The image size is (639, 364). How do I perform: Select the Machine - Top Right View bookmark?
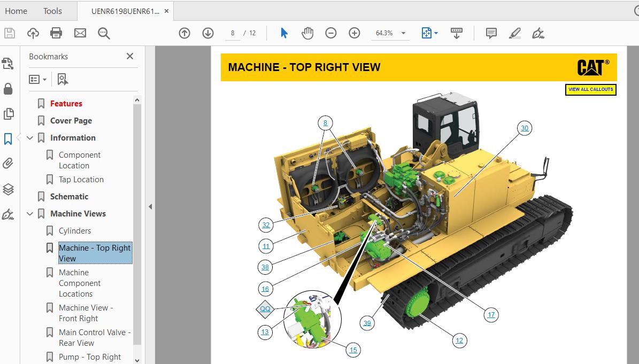tap(95, 253)
